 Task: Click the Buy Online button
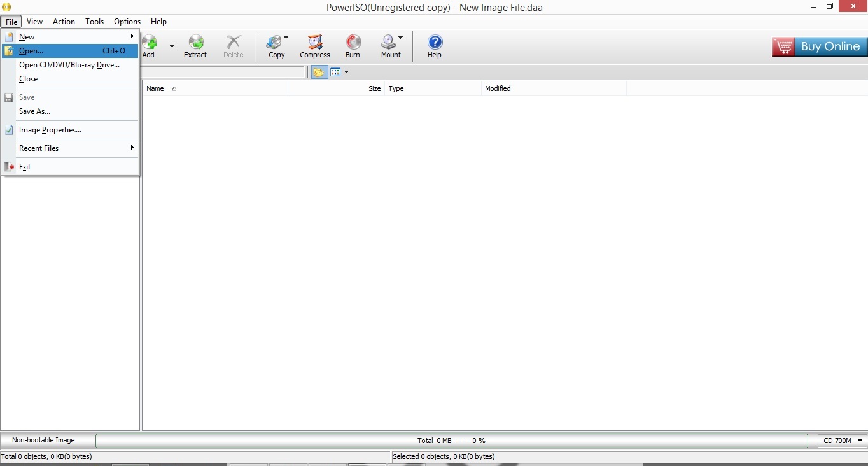point(820,46)
